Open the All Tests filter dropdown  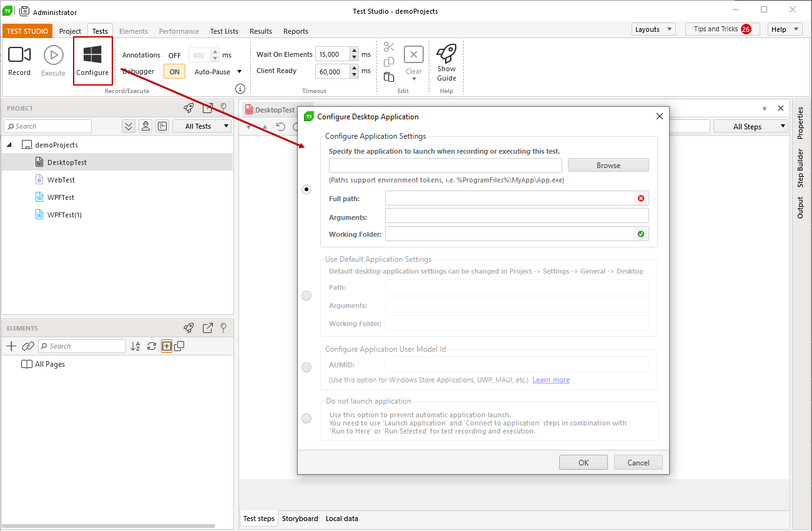click(200, 126)
